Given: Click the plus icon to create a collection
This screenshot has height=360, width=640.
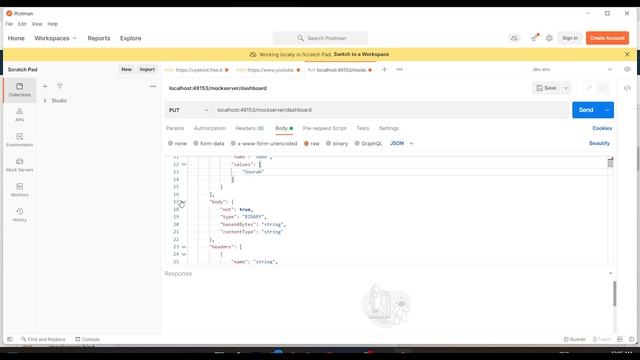Looking at the screenshot, I should pyautogui.click(x=45, y=87).
